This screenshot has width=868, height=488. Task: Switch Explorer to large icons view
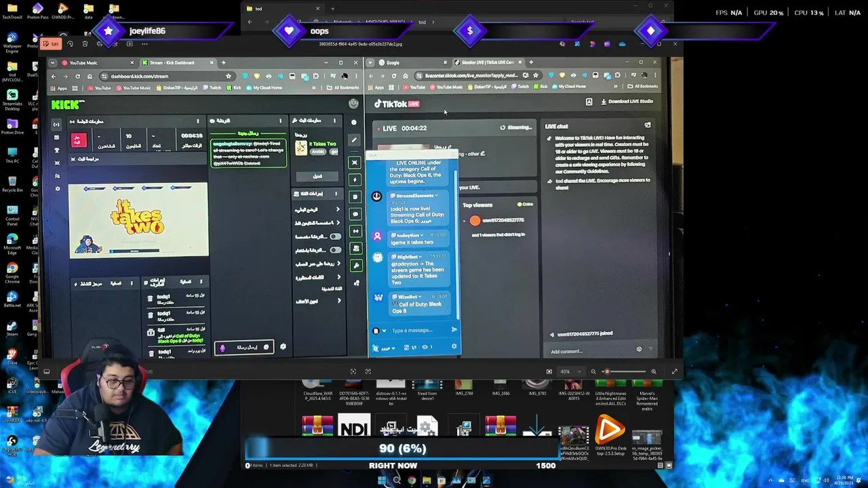[669, 465]
